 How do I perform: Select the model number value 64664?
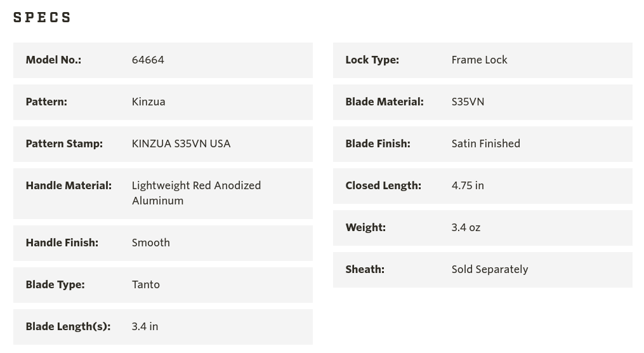pyautogui.click(x=148, y=60)
